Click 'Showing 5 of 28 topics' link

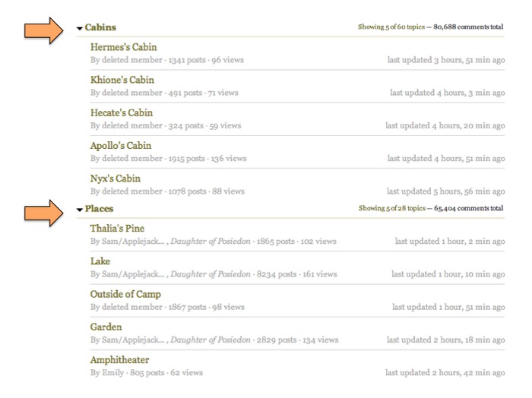point(392,208)
